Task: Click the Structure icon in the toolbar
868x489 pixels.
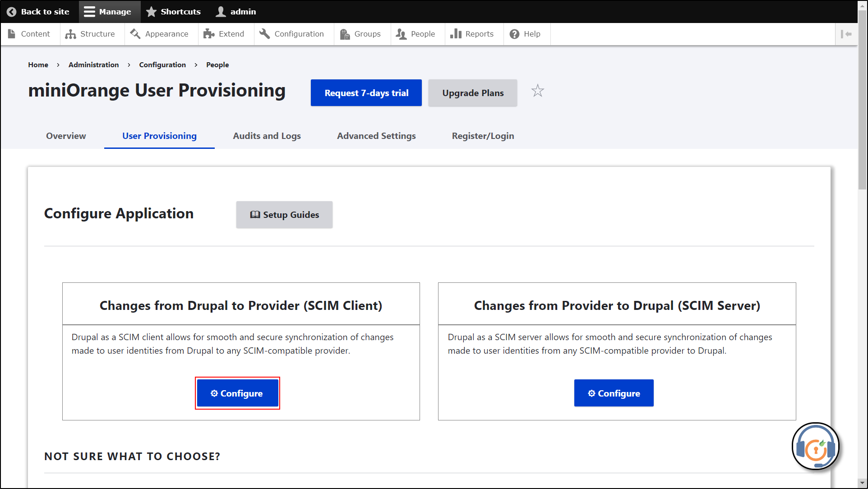Action: coord(71,34)
